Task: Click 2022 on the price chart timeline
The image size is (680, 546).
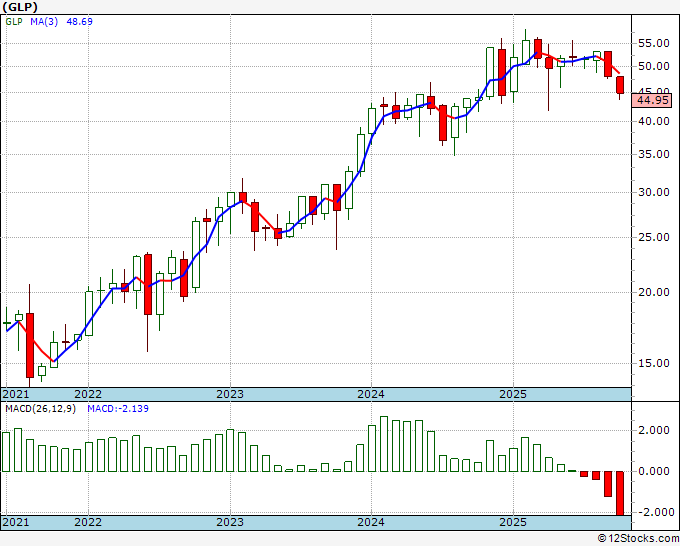Action: [x=88, y=394]
